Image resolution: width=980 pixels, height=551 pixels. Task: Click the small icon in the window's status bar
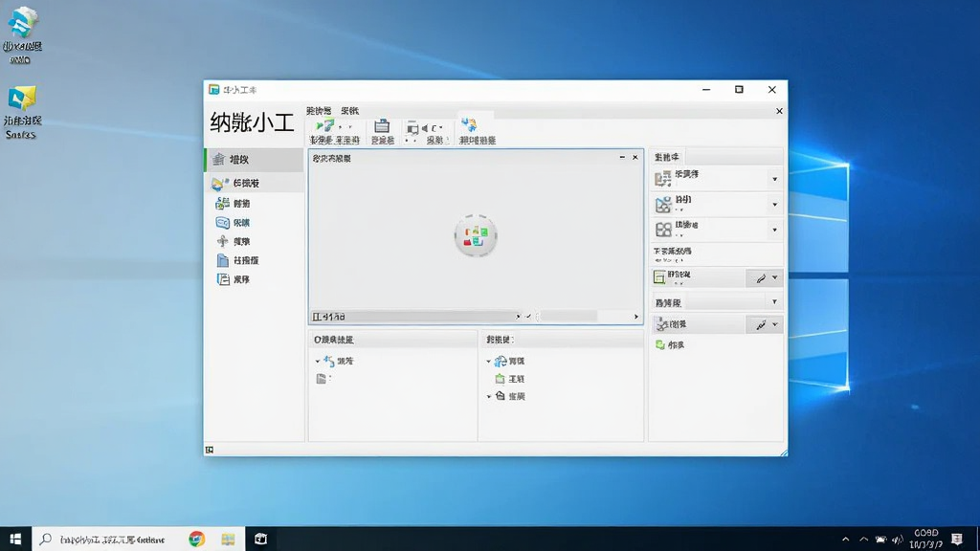pyautogui.click(x=210, y=450)
